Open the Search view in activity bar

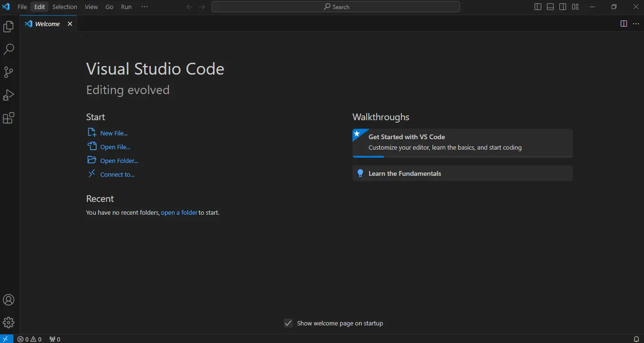tap(9, 49)
